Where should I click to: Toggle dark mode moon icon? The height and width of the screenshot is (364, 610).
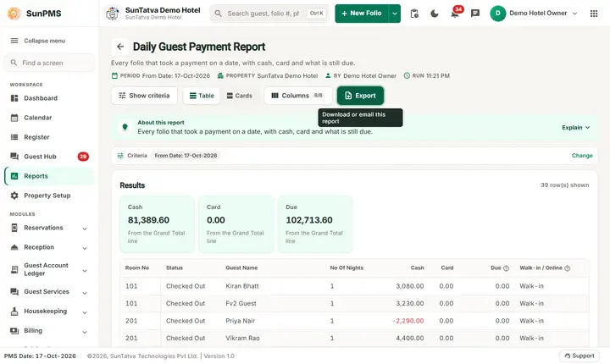click(435, 14)
